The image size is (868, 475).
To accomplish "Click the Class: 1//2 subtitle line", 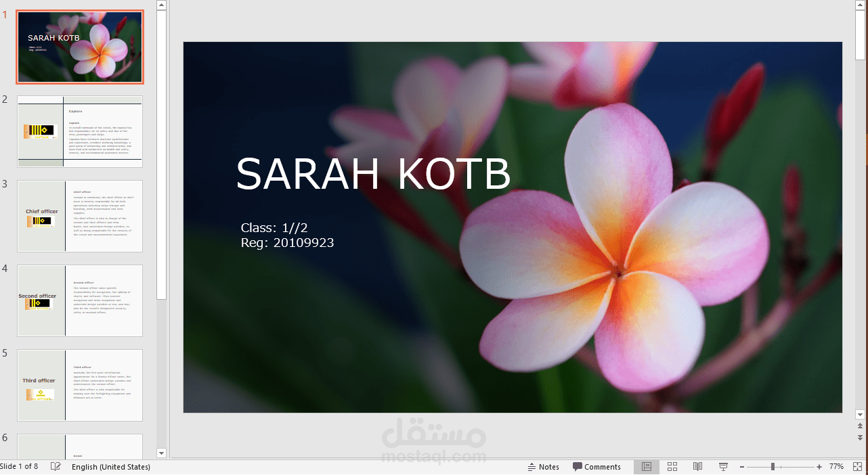I will click(x=274, y=228).
